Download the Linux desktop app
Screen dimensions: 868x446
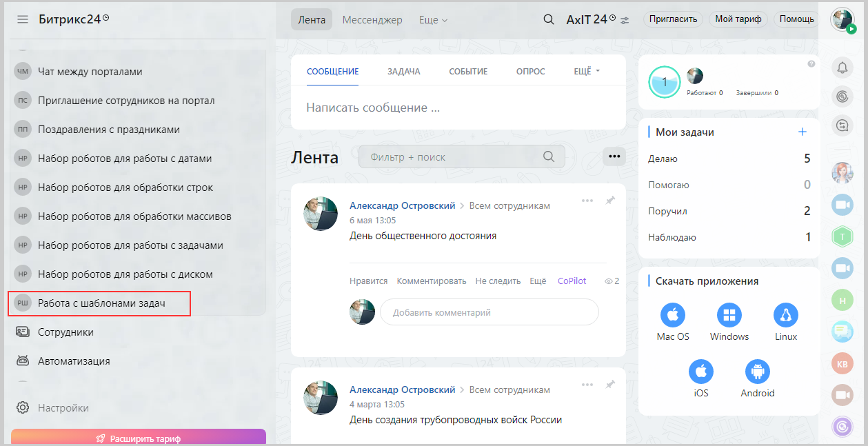coord(785,316)
